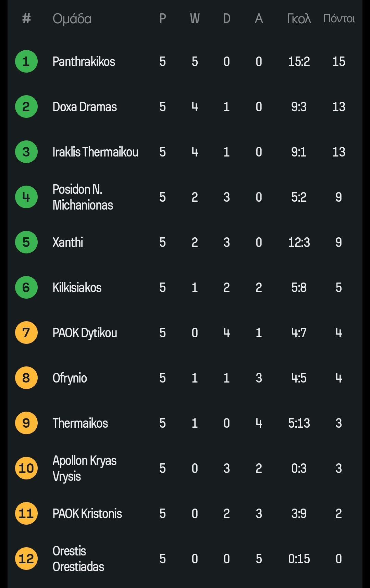Click the green rank 5 badge
Viewport: 370px width, 588px height.
(x=26, y=242)
